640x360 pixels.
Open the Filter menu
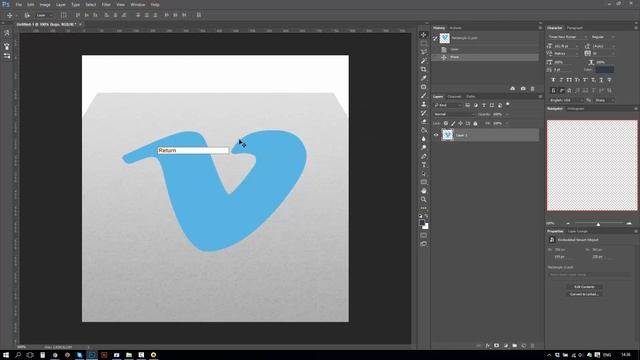click(106, 4)
